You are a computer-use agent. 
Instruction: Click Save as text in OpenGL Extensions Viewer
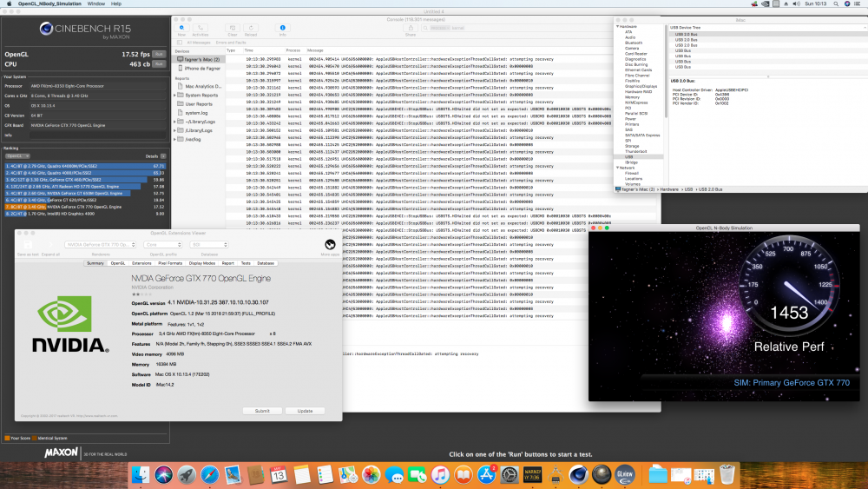coord(28,245)
